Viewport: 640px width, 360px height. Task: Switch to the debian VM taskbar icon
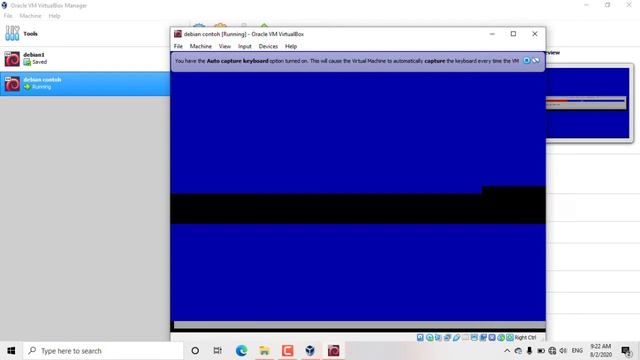pyautogui.click(x=333, y=351)
